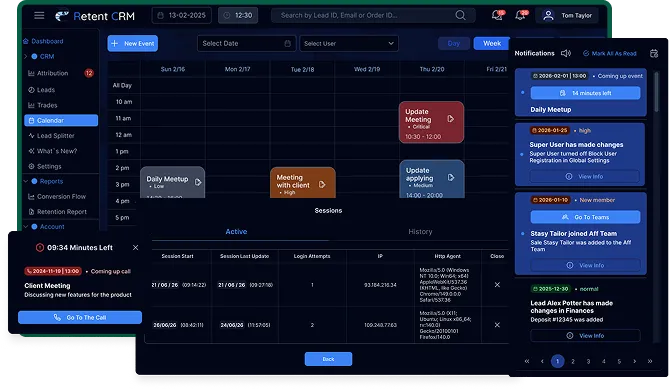This screenshot has width=670, height=389.
Task: Close the session with IP 109.248.77.63
Action: [497, 325]
